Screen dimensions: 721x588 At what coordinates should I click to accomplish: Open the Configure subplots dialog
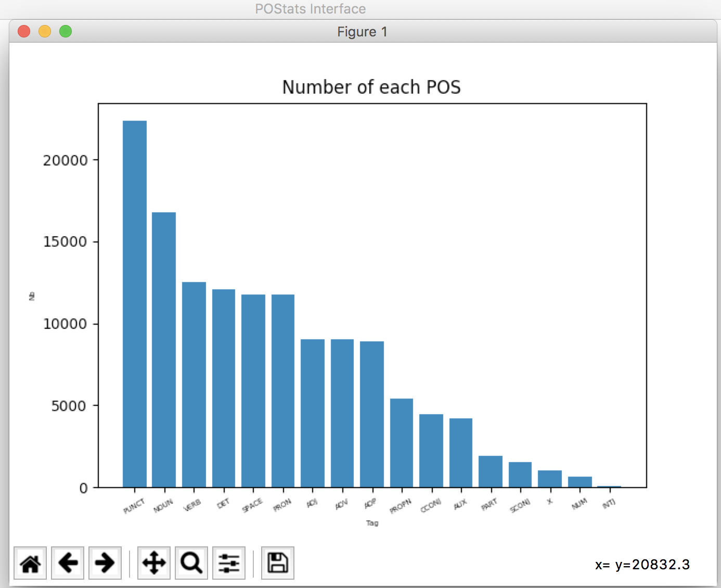(229, 563)
